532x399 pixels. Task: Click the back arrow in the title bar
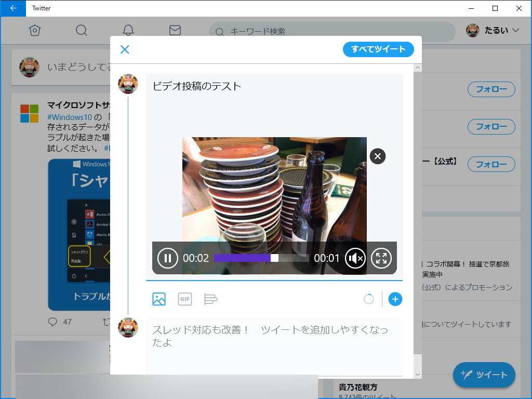click(x=13, y=8)
